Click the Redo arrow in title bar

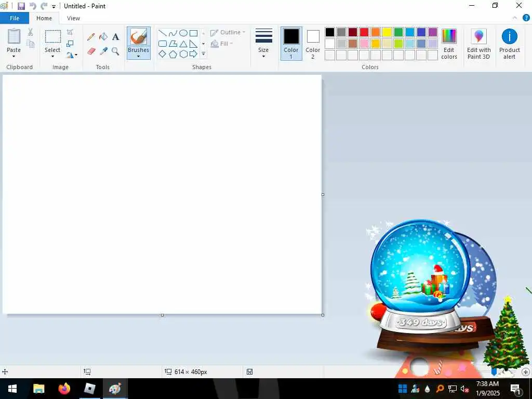44,6
